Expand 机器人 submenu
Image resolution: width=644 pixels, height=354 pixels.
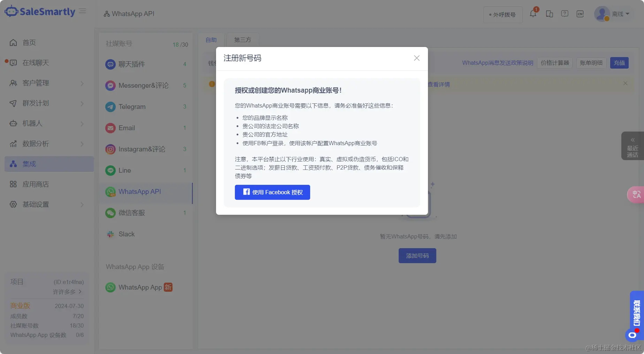82,124
